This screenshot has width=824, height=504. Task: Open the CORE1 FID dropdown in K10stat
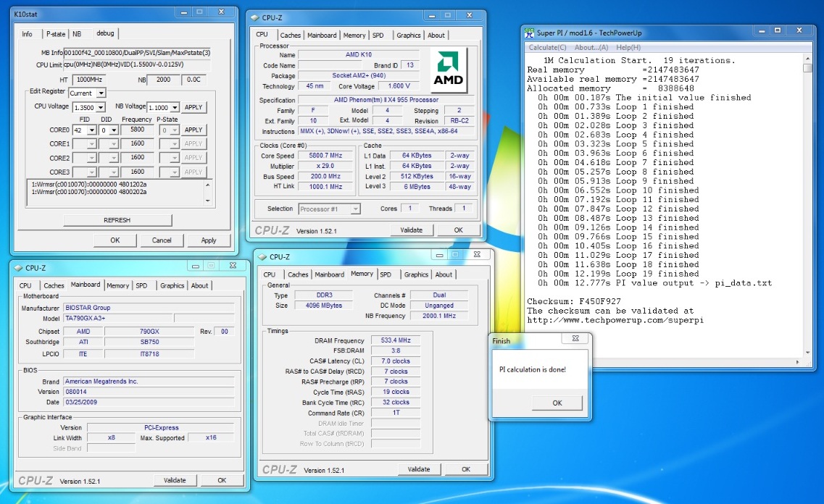[x=91, y=144]
